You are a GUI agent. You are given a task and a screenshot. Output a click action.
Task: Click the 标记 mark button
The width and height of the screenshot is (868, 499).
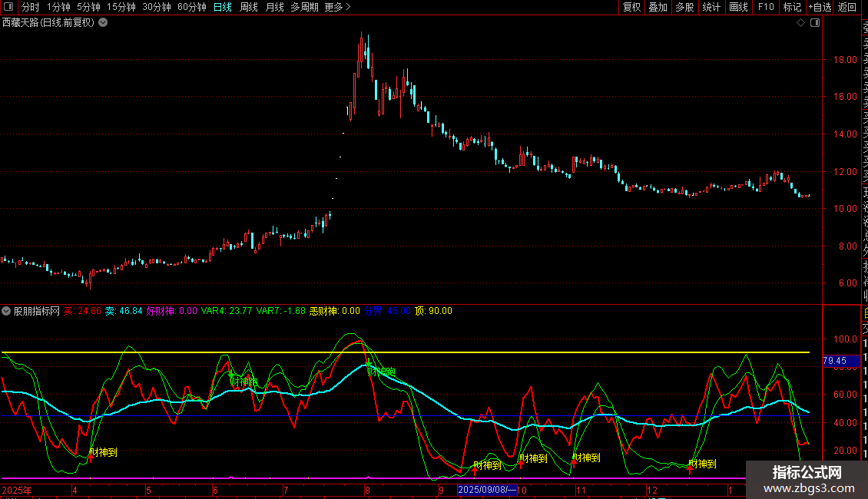(x=792, y=7)
